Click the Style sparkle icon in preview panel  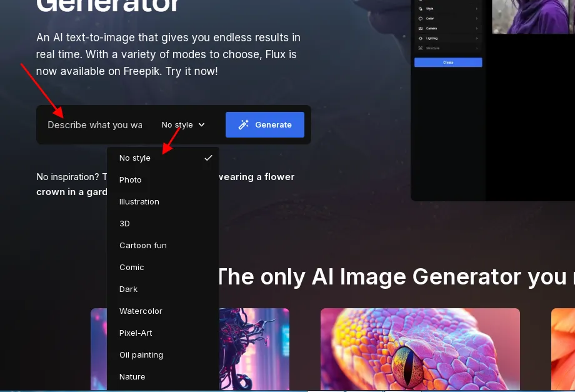(x=420, y=8)
